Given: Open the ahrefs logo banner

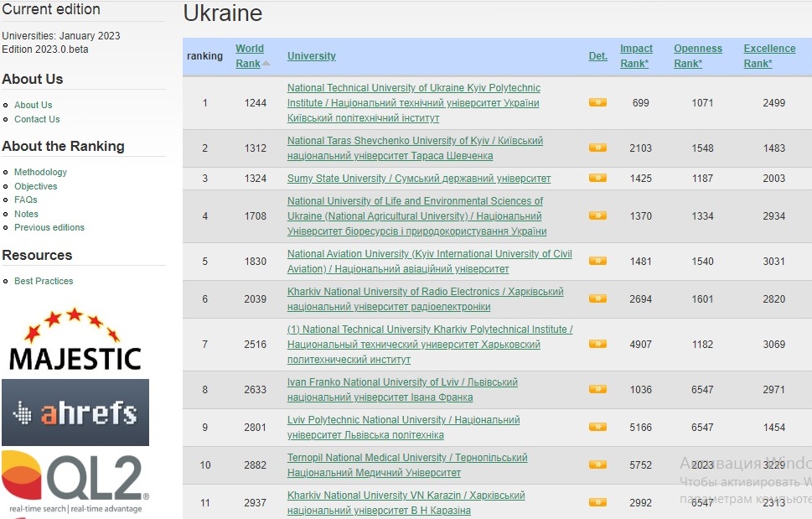Looking at the screenshot, I should [75, 413].
